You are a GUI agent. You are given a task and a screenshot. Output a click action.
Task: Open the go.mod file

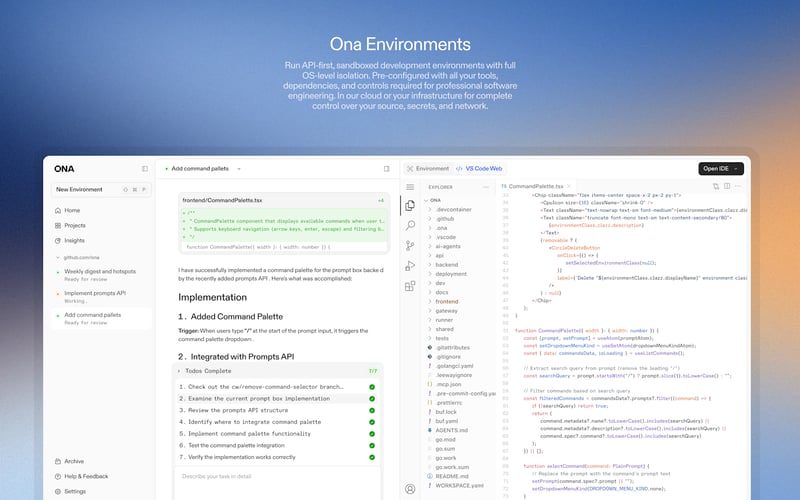[x=445, y=439]
